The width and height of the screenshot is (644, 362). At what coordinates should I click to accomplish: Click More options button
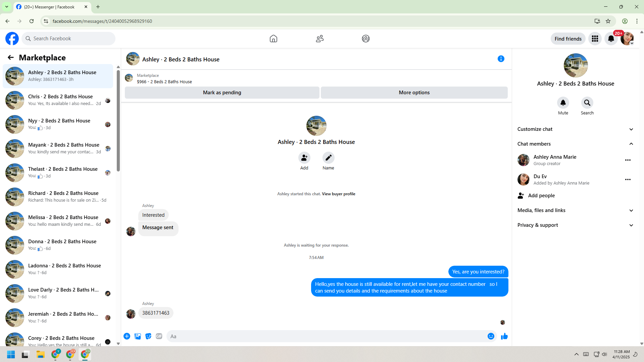[x=414, y=93]
